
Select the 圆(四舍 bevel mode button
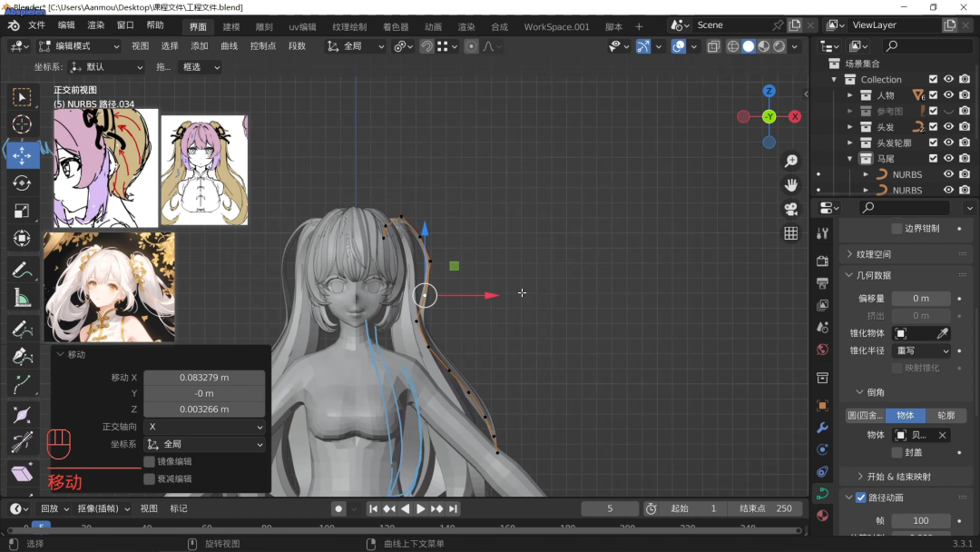tap(866, 416)
